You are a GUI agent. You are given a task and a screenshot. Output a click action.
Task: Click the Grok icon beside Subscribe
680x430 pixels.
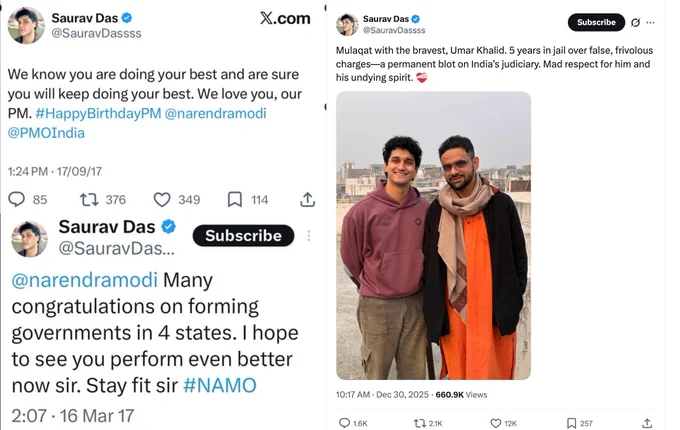click(x=635, y=23)
